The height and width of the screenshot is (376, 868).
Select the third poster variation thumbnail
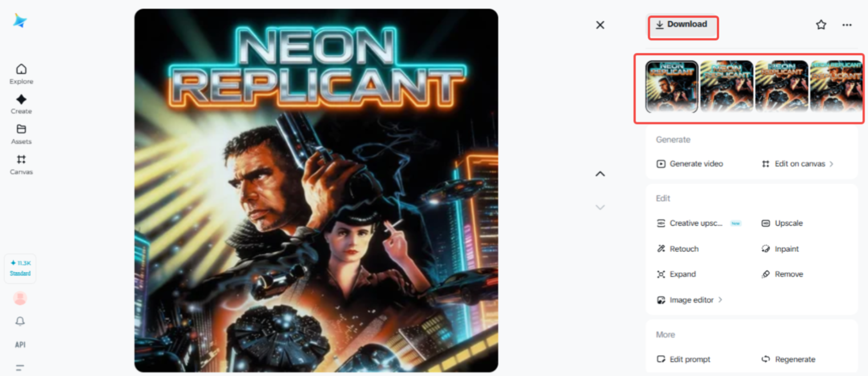[781, 86]
